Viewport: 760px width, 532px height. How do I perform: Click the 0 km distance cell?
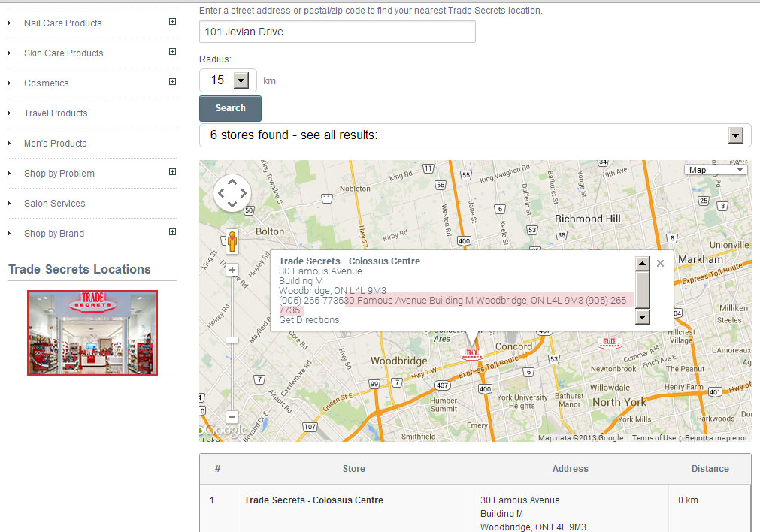point(689,500)
